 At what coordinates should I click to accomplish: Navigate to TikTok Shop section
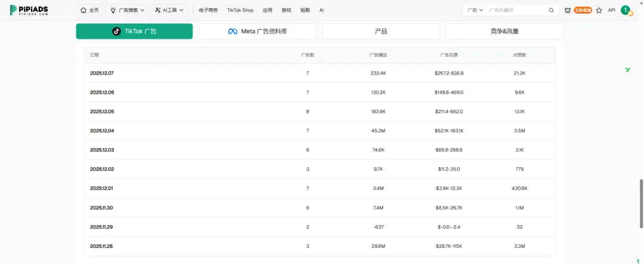pos(240,10)
